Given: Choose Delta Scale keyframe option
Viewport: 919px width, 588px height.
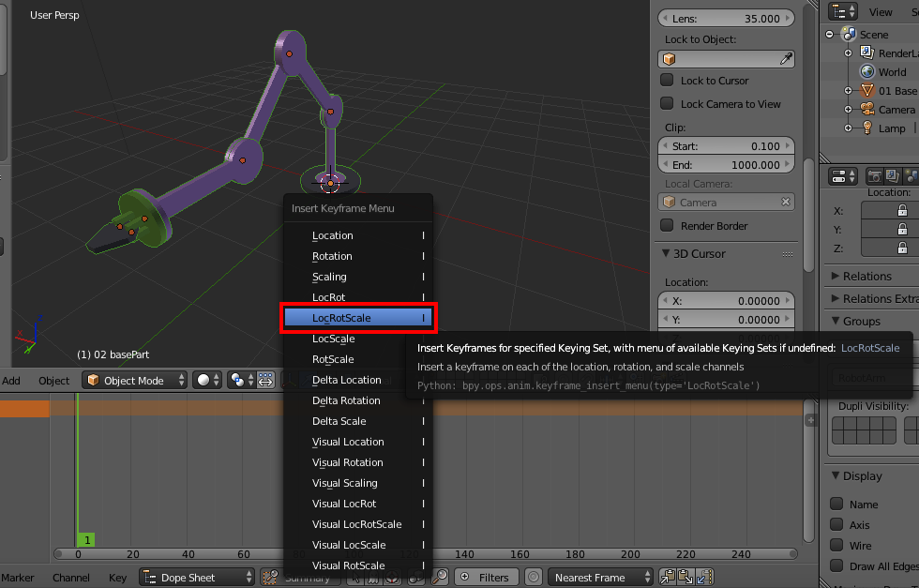Looking at the screenshot, I should pos(358,421).
